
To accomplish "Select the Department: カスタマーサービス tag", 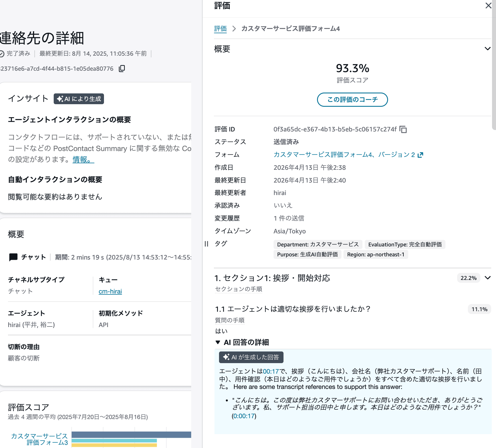I will click(x=317, y=244).
